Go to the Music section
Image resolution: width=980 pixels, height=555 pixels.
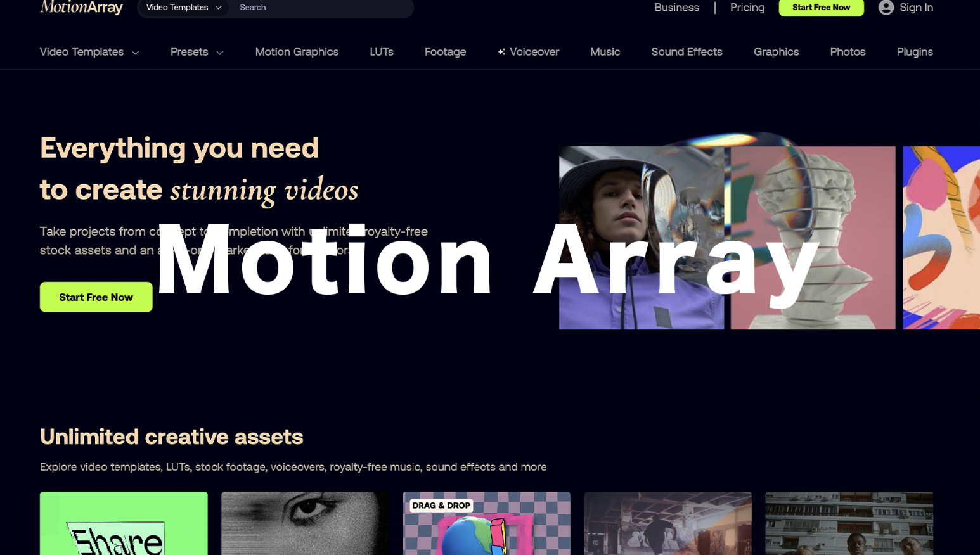tap(605, 52)
